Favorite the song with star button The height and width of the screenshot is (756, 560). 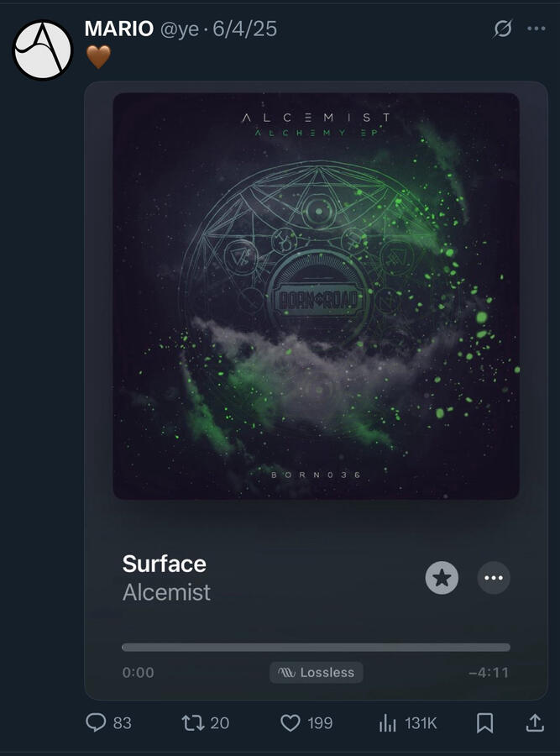coord(442,578)
